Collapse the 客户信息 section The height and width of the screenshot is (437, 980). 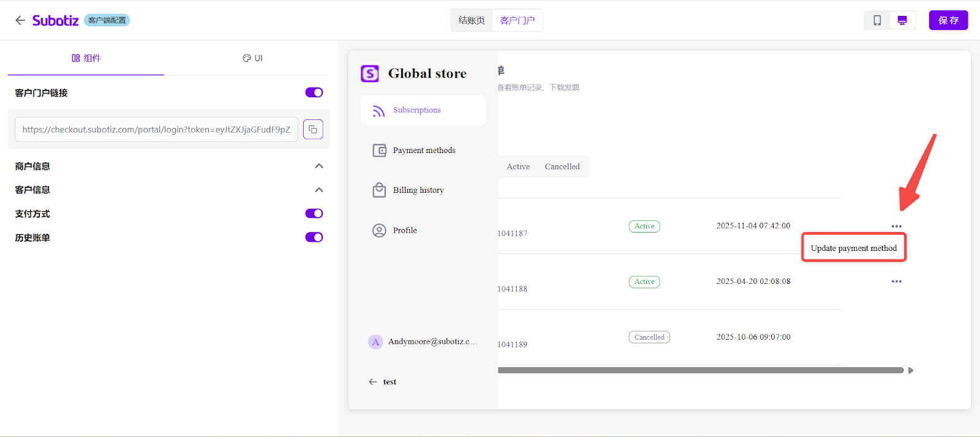(x=318, y=190)
